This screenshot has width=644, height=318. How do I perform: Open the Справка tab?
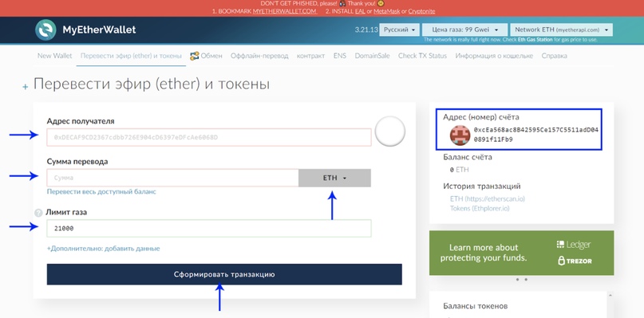554,56
